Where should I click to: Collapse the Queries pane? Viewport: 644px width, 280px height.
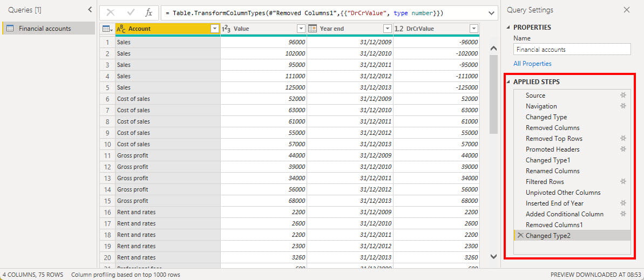[x=90, y=10]
